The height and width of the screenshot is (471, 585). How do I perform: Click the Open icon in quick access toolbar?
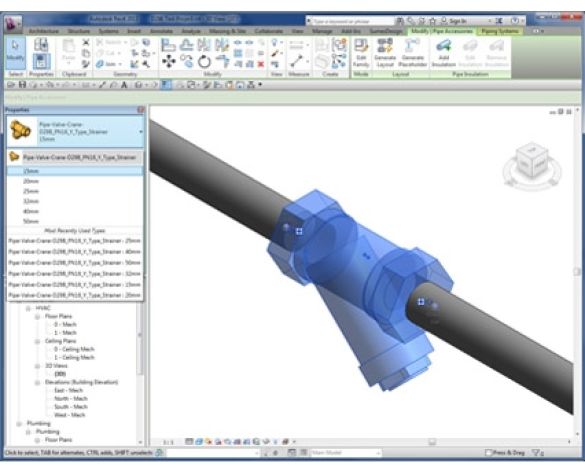click(x=11, y=85)
